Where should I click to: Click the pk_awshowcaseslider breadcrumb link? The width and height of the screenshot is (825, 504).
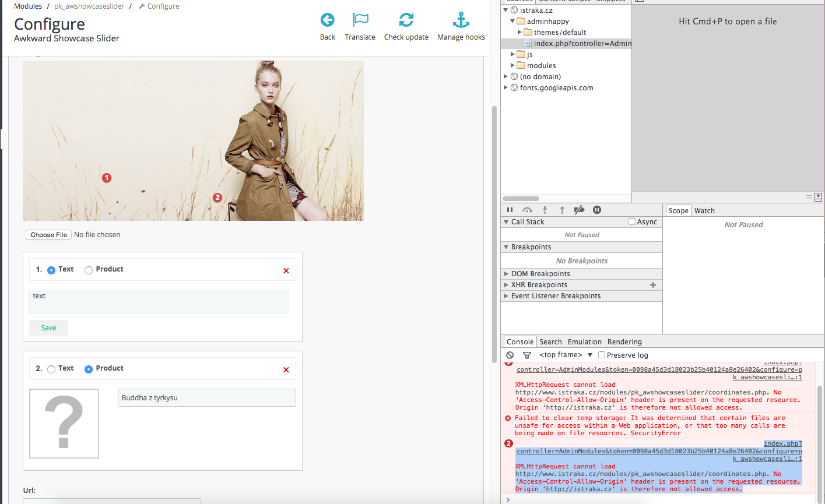(x=89, y=6)
